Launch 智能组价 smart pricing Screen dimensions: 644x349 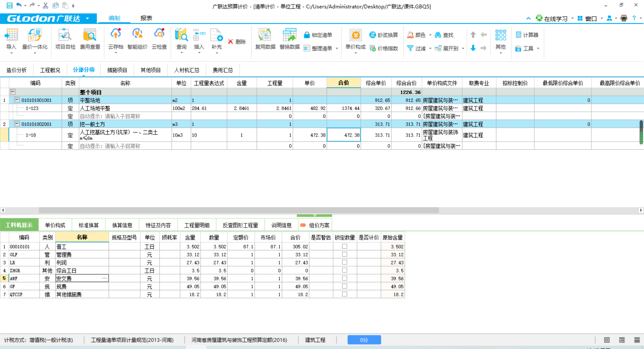(x=137, y=40)
